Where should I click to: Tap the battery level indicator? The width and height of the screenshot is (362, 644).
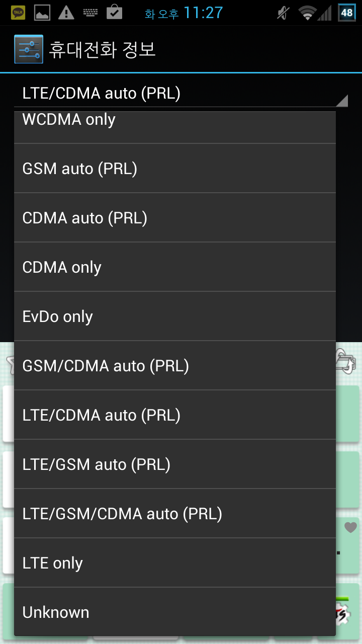[346, 13]
